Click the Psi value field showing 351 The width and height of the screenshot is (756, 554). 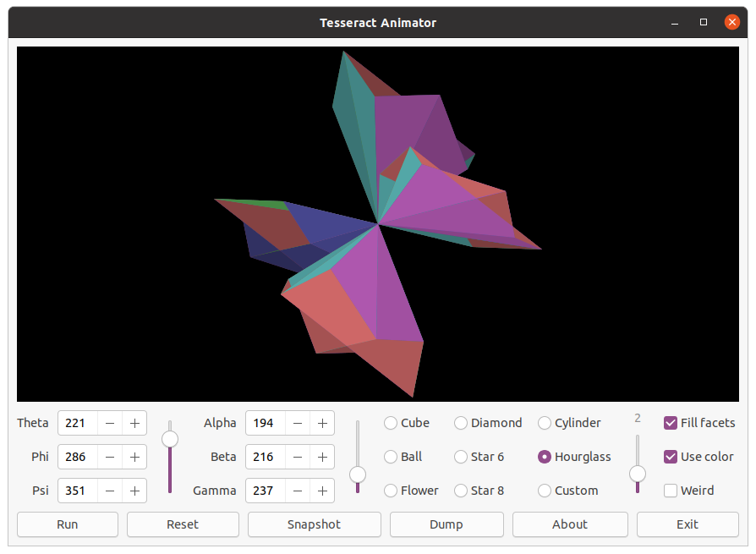coord(78,491)
